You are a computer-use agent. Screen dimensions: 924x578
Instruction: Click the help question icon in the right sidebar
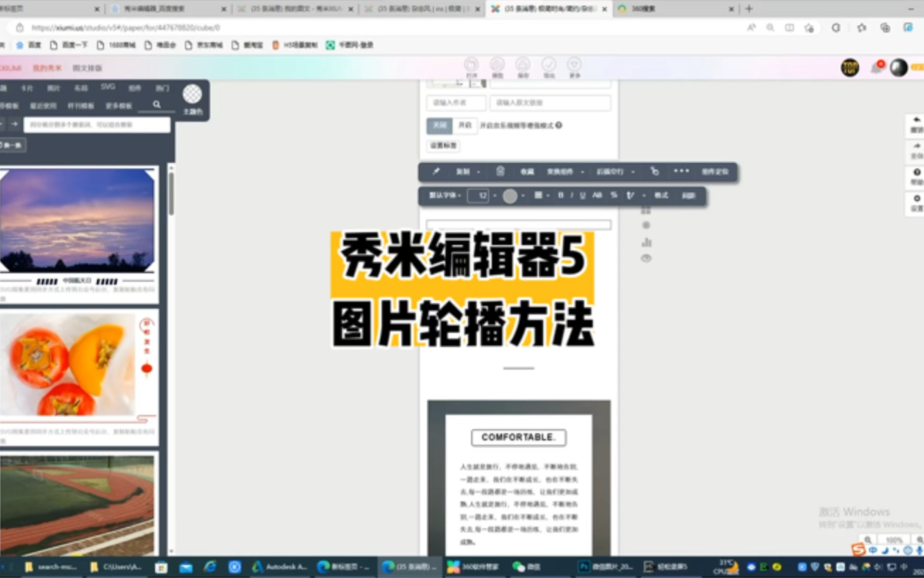916,172
